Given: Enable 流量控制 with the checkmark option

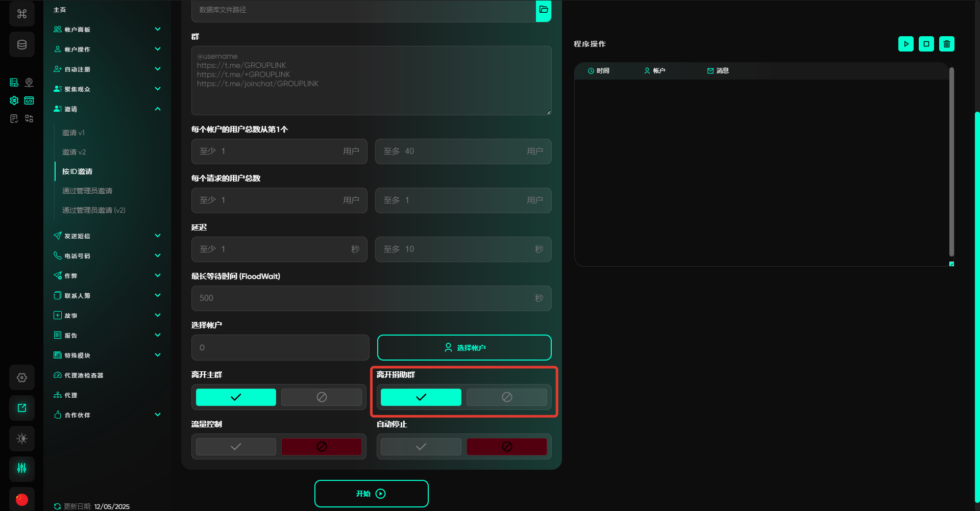Looking at the screenshot, I should pos(236,447).
